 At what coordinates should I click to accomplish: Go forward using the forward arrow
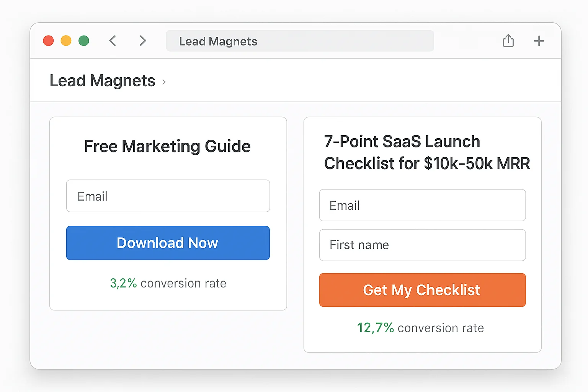click(142, 41)
